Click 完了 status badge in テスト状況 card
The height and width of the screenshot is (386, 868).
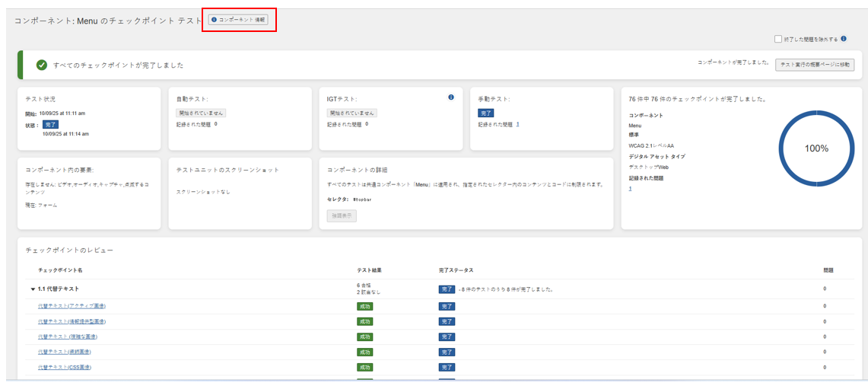coord(50,124)
